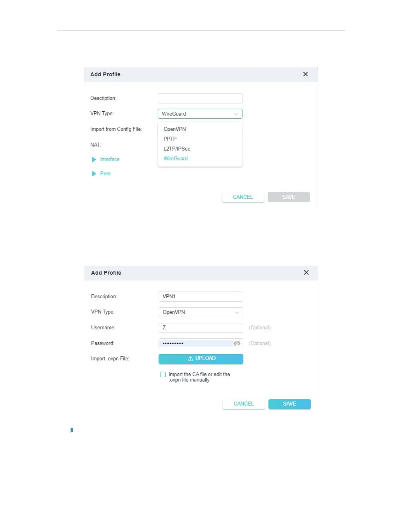Click CANCEL in the WireGuard dialog
Screen dimensions: 402x532
(x=243, y=197)
